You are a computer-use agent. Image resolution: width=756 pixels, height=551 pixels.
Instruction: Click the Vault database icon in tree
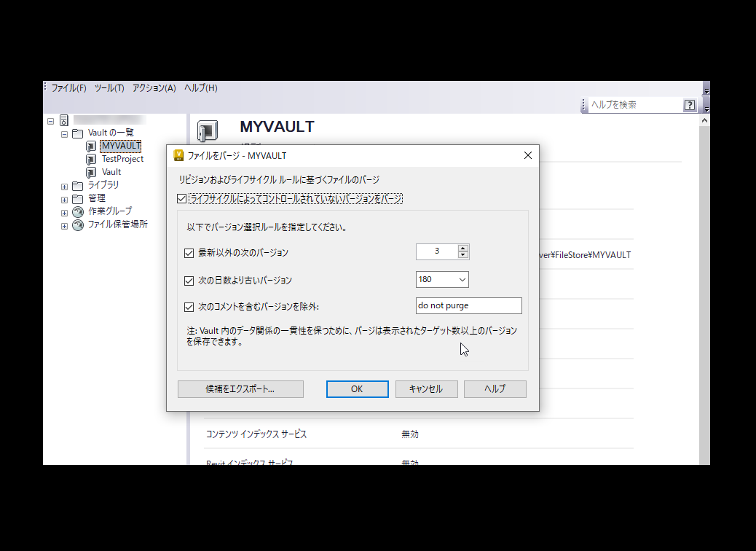click(91, 172)
